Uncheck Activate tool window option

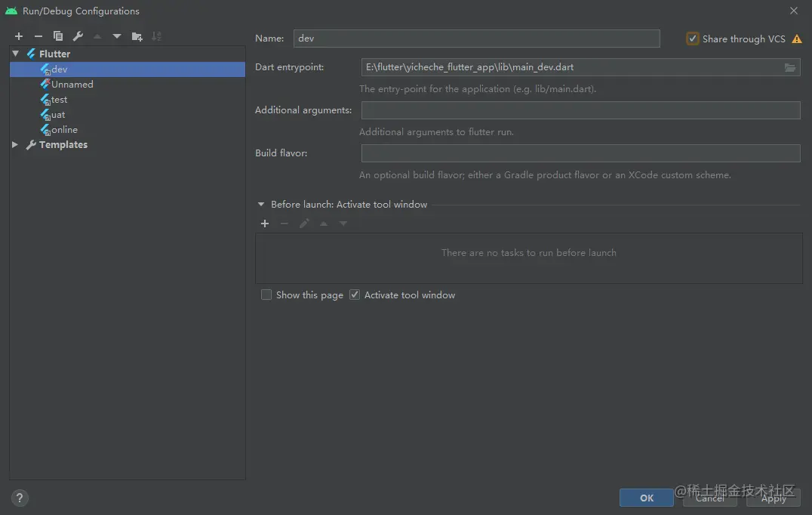click(355, 295)
